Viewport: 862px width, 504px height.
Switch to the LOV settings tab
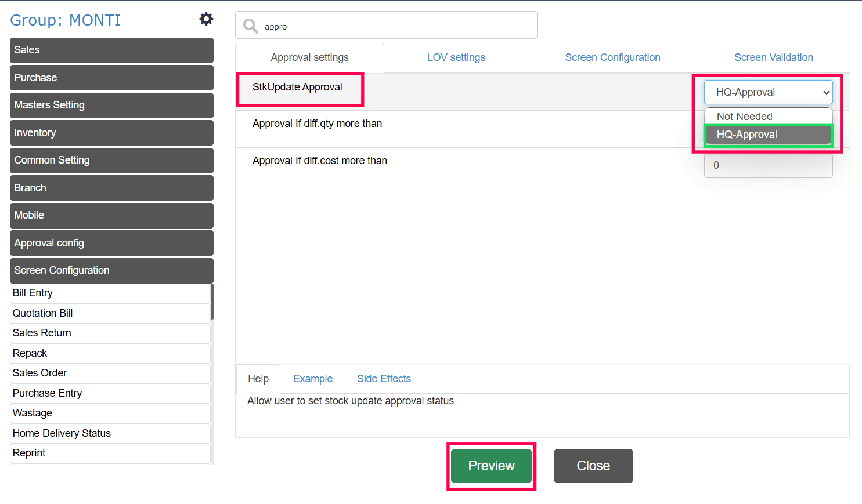pos(456,57)
